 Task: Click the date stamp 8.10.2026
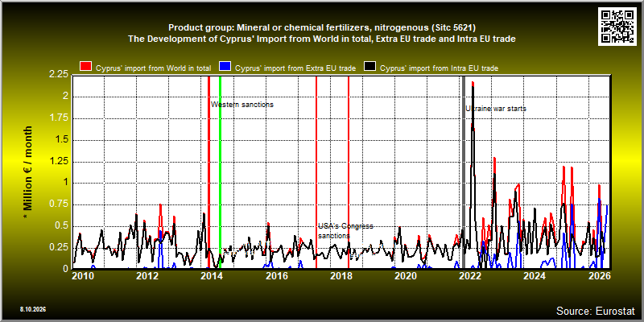[x=32, y=309]
